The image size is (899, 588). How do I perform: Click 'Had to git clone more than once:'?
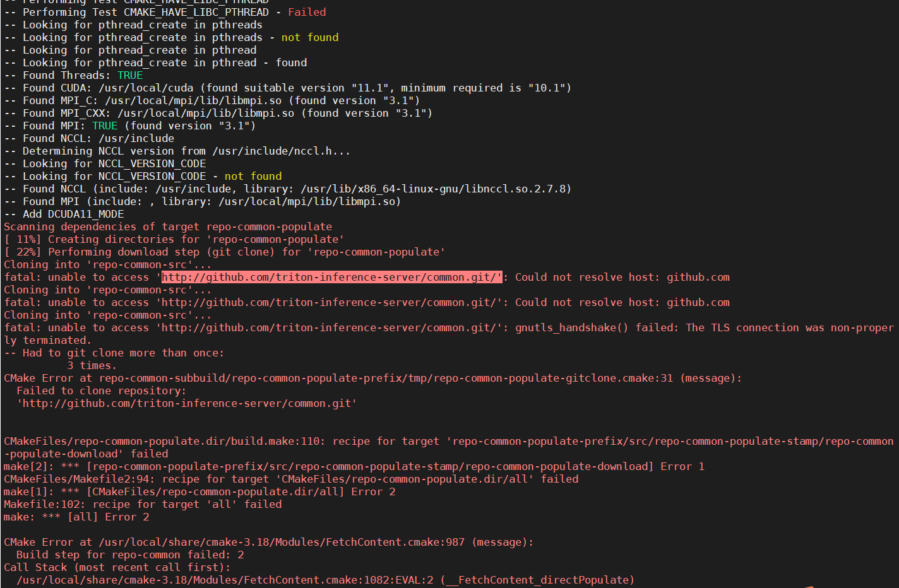[x=124, y=353]
